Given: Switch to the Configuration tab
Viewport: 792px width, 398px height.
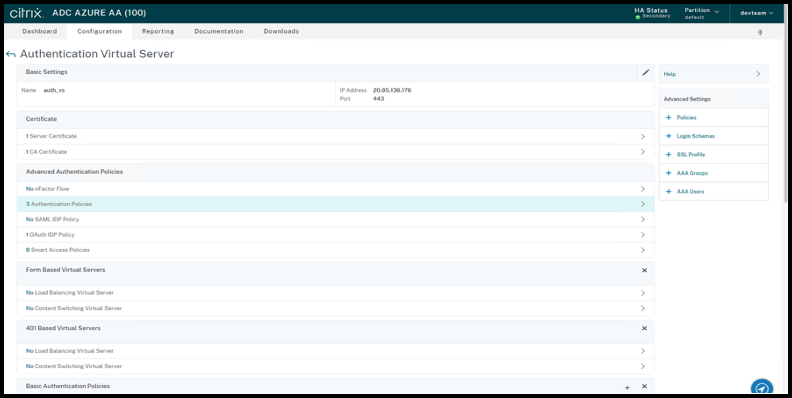Looking at the screenshot, I should pos(100,31).
